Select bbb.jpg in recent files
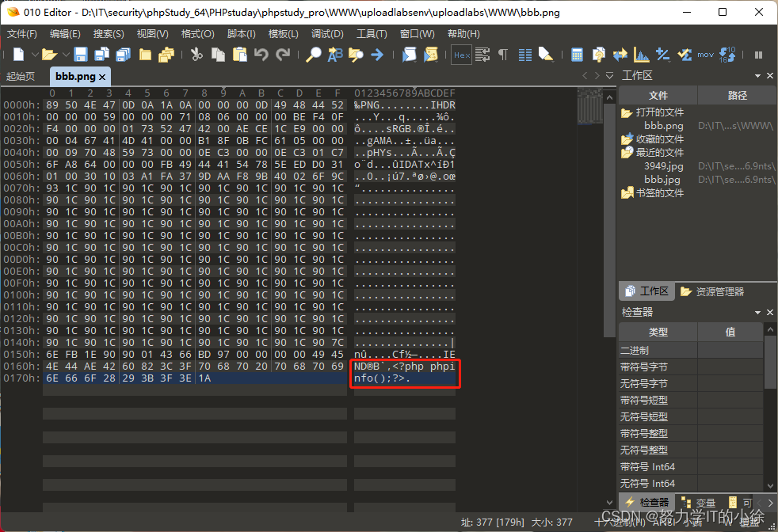The height and width of the screenshot is (532, 778). pos(662,179)
